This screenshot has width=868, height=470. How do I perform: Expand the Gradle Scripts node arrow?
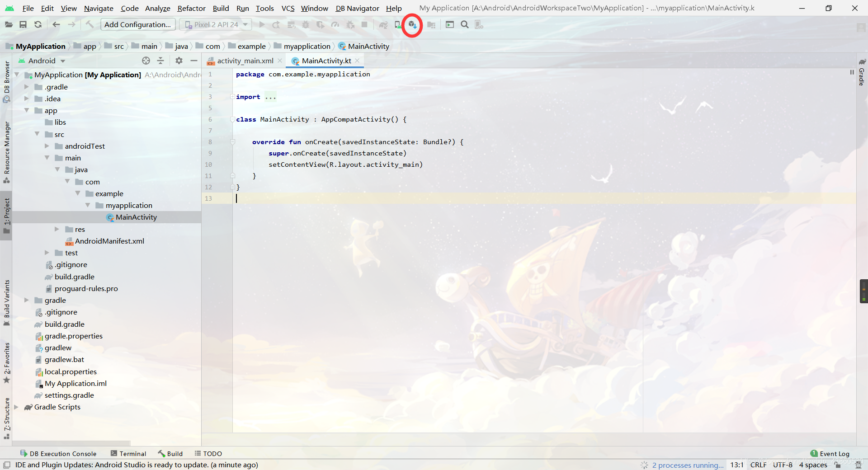click(16, 407)
